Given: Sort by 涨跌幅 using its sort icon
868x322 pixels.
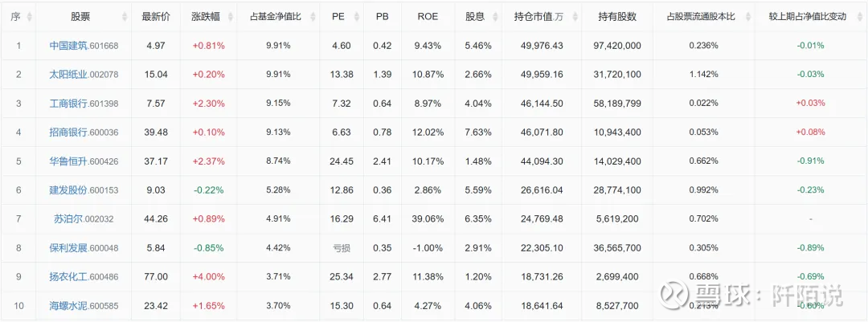Looking at the screenshot, I should coord(230,17).
